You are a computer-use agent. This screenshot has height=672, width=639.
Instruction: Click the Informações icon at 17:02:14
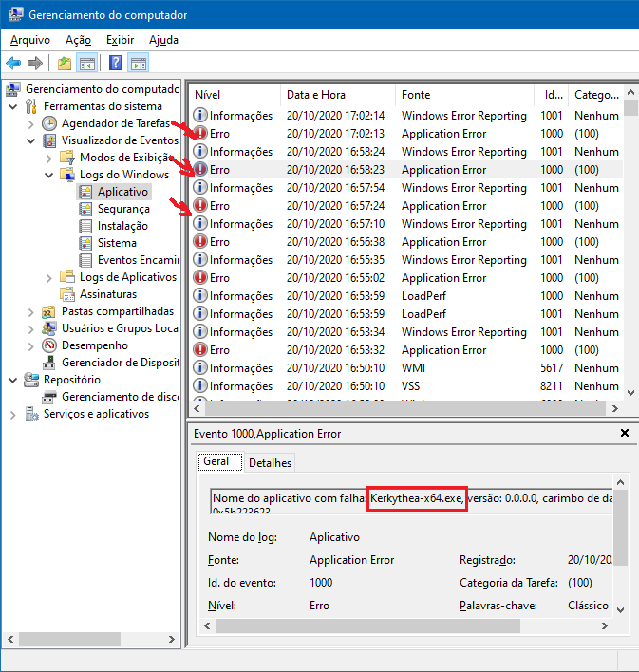[x=200, y=115]
